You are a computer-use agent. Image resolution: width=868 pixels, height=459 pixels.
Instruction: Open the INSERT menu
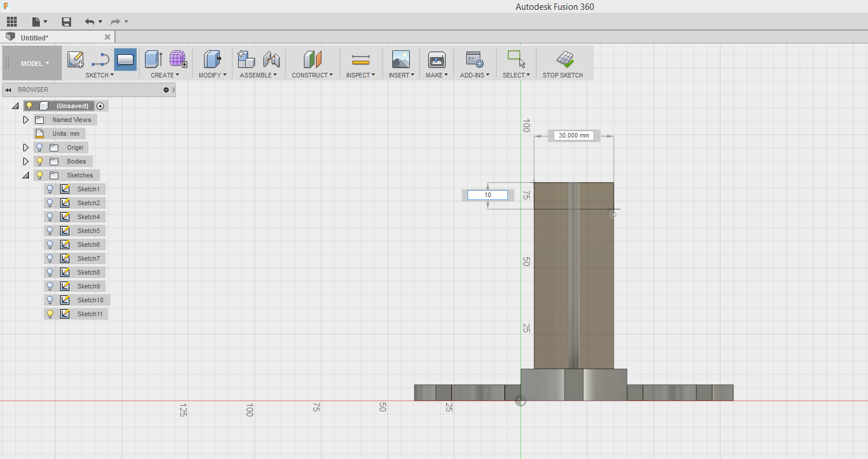pyautogui.click(x=401, y=75)
